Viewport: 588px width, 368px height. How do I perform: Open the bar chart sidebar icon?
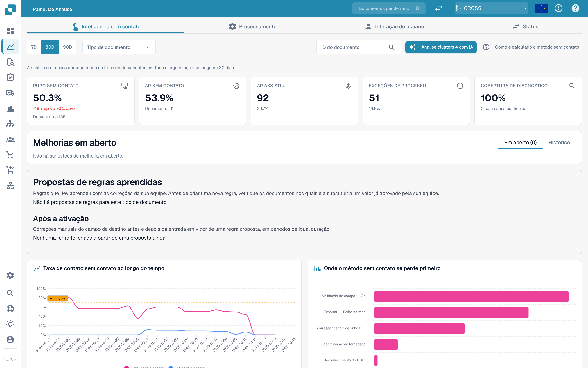10,108
